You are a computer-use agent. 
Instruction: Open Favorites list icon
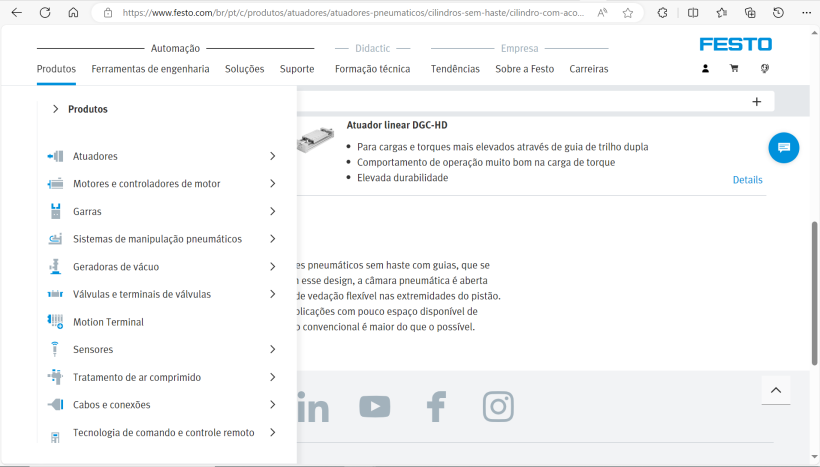(x=722, y=13)
